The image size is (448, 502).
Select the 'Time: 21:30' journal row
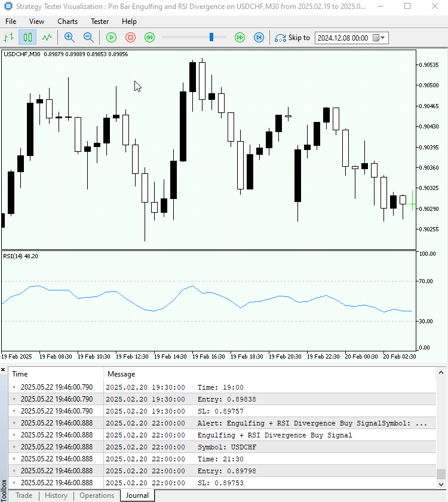coord(222,459)
